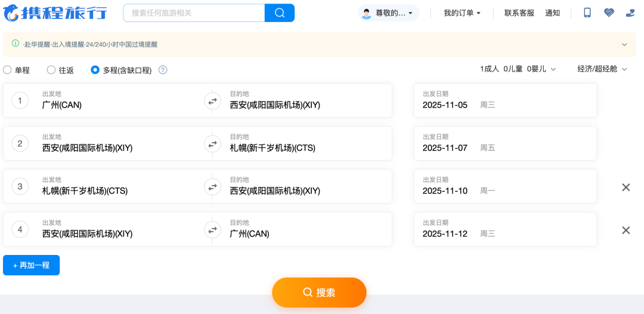Click the hand-holding-person icon

tap(630, 13)
